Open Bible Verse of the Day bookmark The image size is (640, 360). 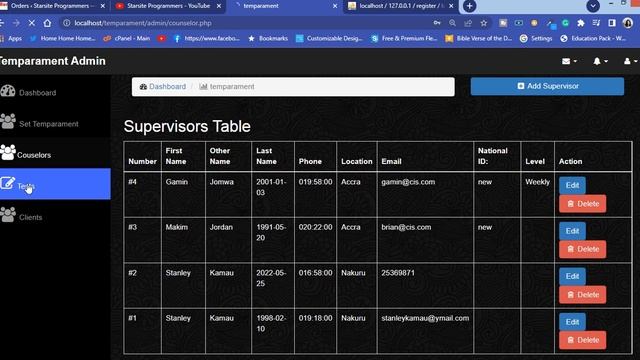479,38
